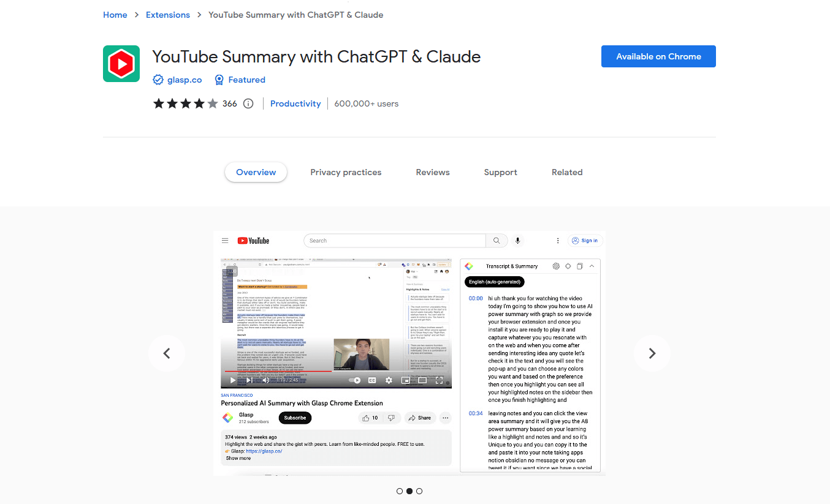This screenshot has height=504, width=830.
Task: Advance to next screenshot with right arrow
Action: (652, 353)
